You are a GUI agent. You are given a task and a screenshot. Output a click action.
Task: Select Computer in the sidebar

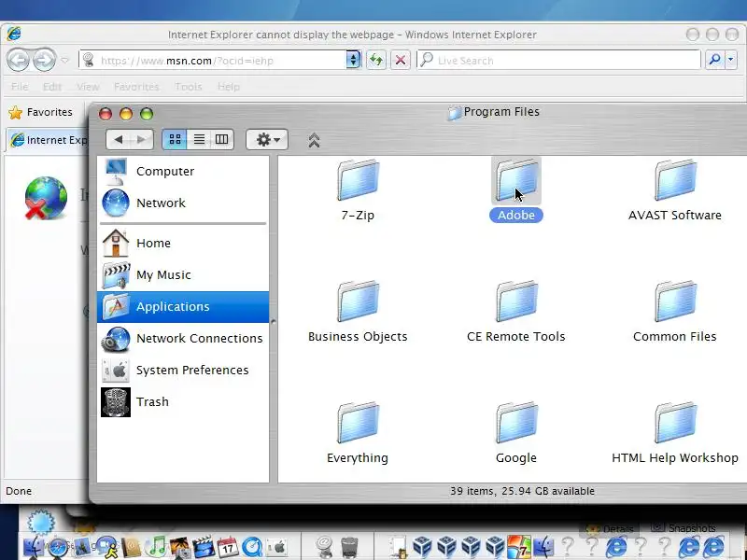pos(183,172)
